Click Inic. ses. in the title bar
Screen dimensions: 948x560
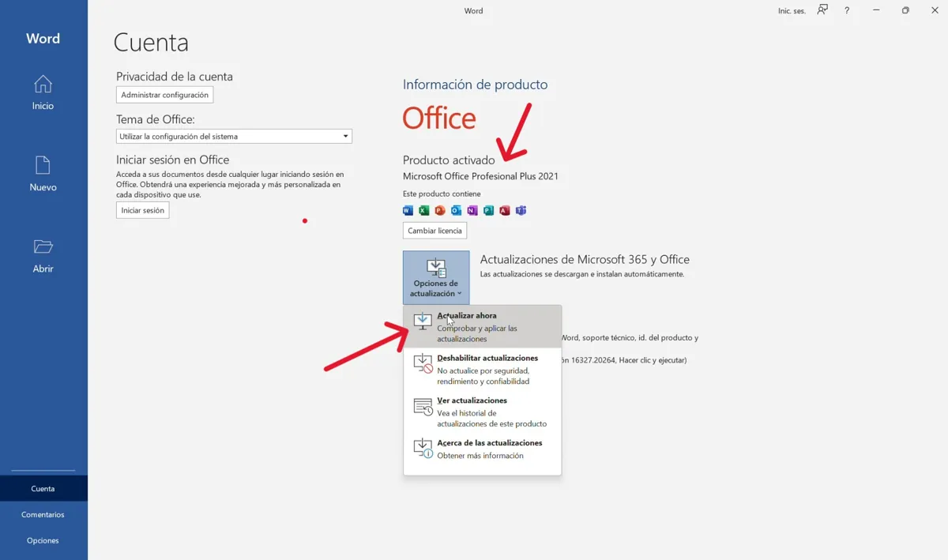tap(792, 11)
